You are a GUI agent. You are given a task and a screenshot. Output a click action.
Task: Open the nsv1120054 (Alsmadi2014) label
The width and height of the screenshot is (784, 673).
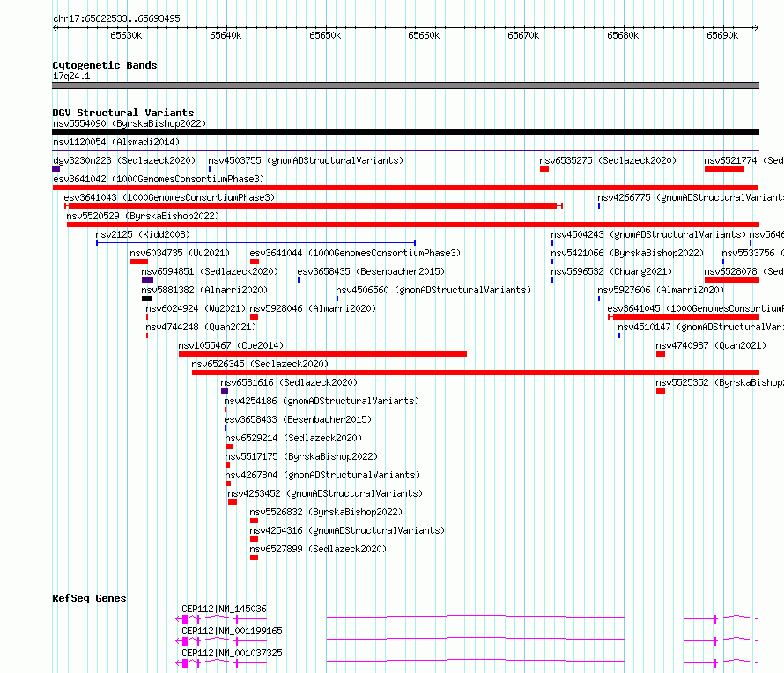(x=116, y=142)
